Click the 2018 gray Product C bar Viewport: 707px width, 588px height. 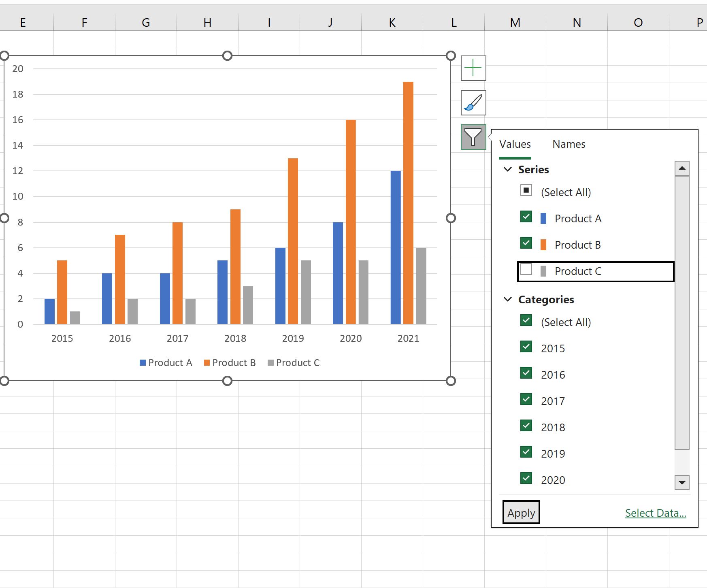coord(248,305)
